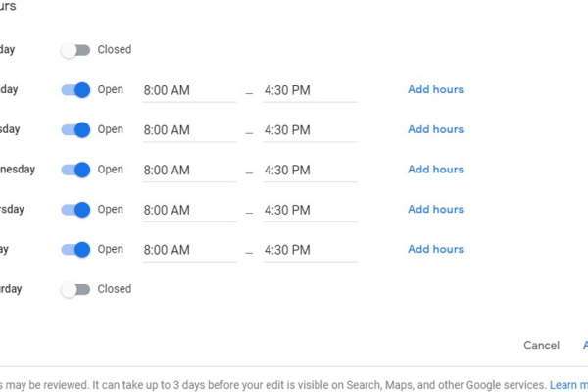
Task: Select the Wednesday 8:00 AM opening time
Action: [189, 171]
